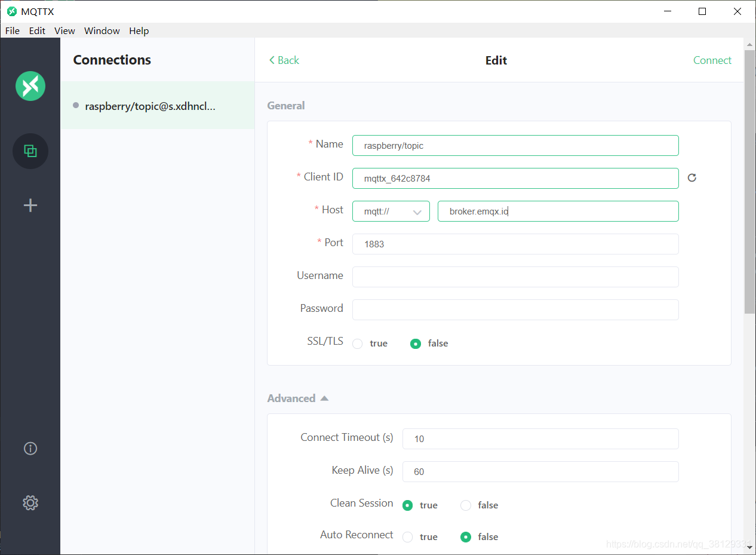The image size is (756, 555).
Task: Open the Edit menu
Action: (x=37, y=30)
